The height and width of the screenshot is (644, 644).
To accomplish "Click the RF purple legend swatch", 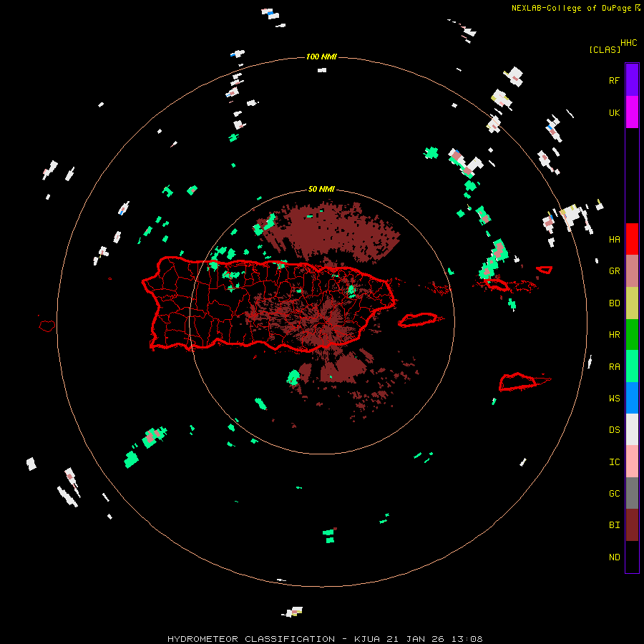I will coord(632,80).
